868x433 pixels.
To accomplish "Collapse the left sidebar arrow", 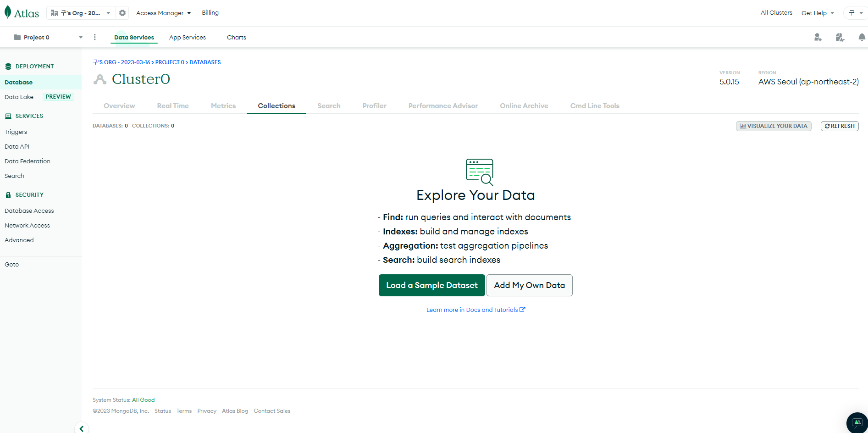I will click(x=82, y=428).
